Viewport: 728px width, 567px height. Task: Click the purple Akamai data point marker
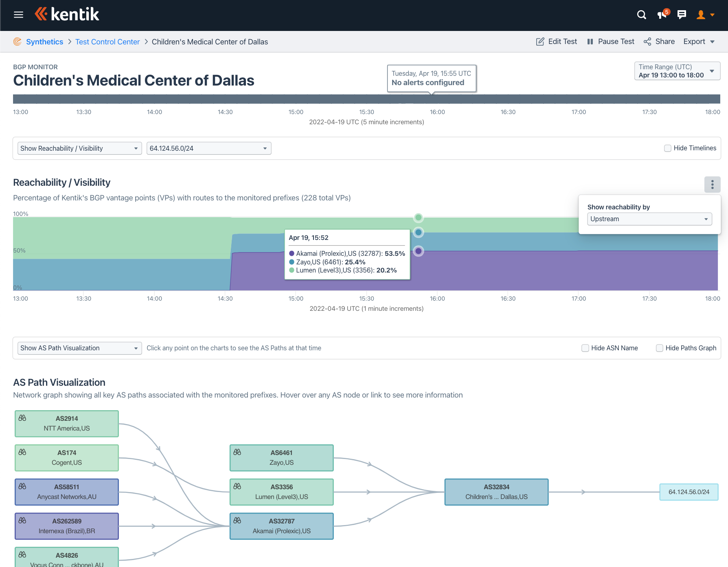point(418,251)
